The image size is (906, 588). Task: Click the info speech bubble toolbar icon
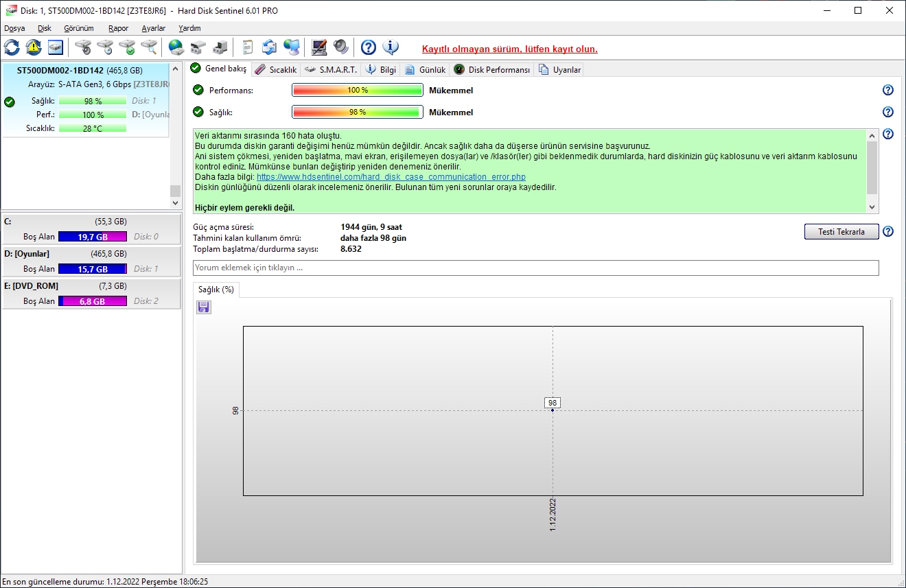[x=391, y=47]
